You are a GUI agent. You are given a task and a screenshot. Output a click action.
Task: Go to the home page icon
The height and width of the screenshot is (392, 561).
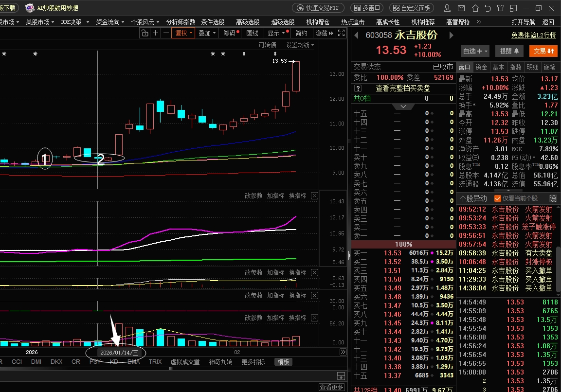(475, 8)
